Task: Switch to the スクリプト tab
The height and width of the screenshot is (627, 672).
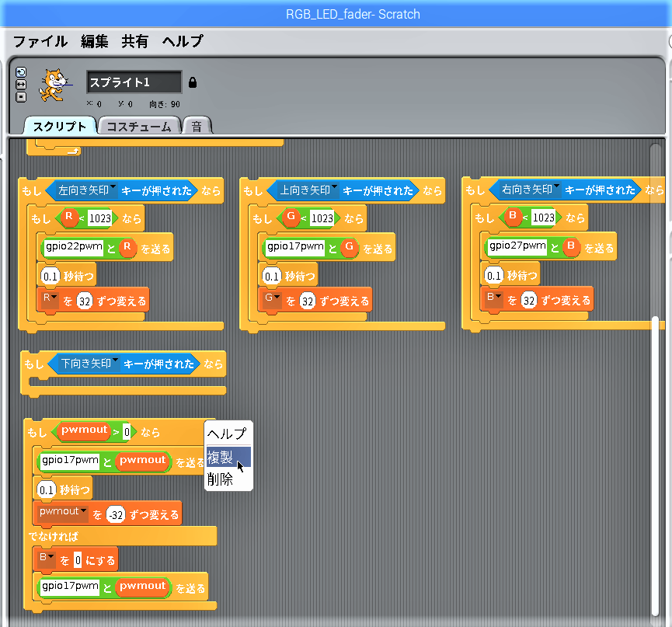Action: 60,126
